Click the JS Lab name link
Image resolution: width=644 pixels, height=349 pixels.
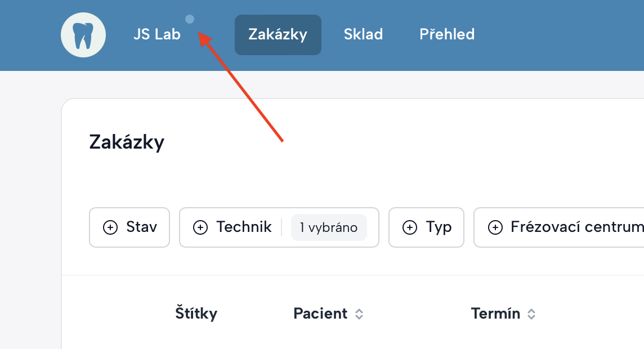coord(157,34)
